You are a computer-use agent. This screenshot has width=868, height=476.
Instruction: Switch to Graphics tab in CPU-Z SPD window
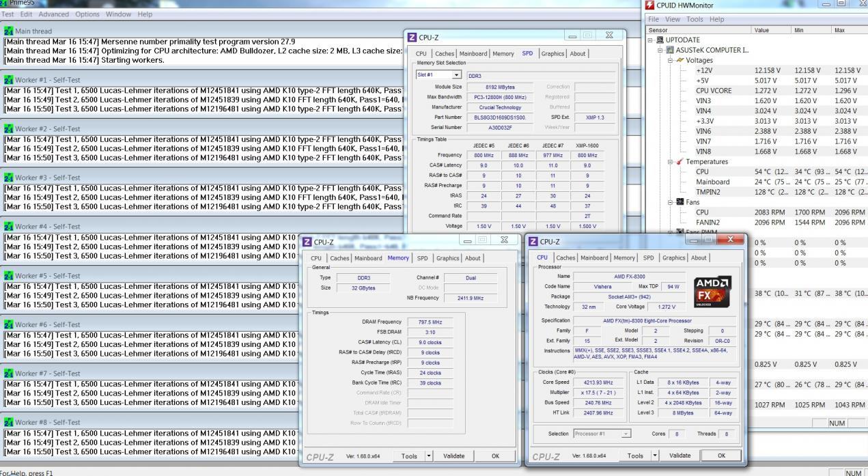pyautogui.click(x=552, y=53)
